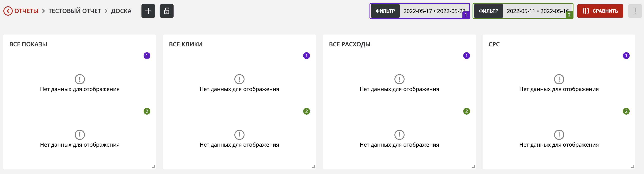Open the first ФИЛЬТР (purple) filter

385,11
